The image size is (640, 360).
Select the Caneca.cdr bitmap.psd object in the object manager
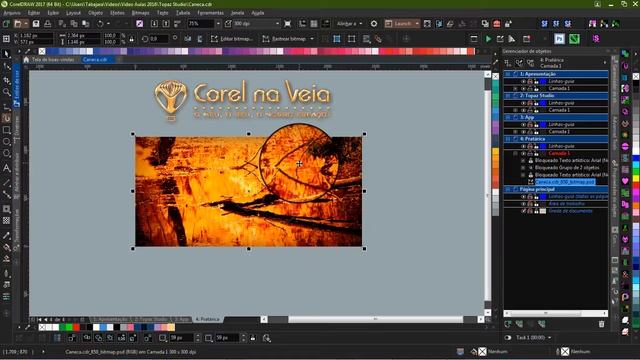(x=565, y=182)
